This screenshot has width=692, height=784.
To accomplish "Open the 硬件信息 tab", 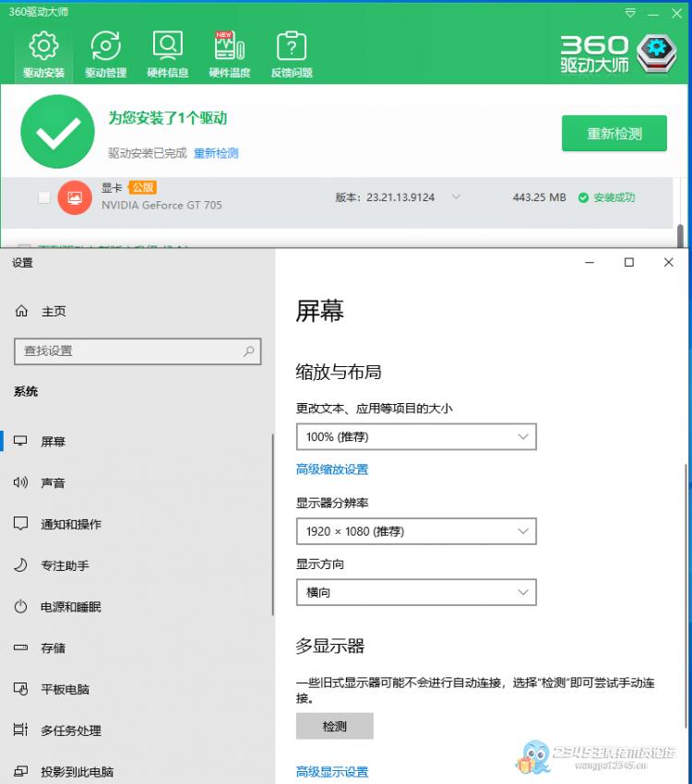I will click(x=168, y=55).
